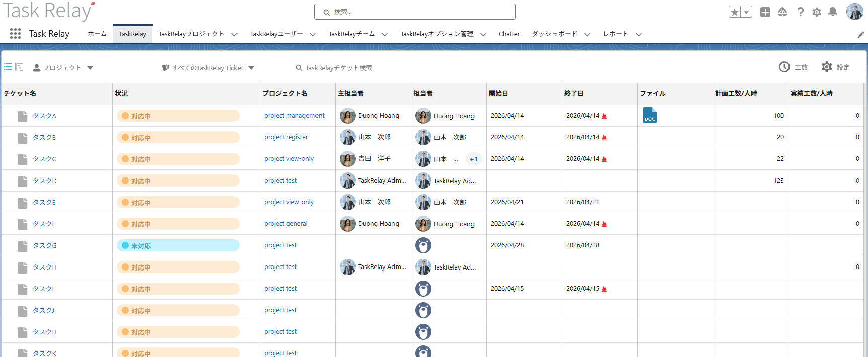The height and width of the screenshot is (357, 868).
Task: Click 吉田 洋子 avatar in タスクC row
Action: [348, 159]
